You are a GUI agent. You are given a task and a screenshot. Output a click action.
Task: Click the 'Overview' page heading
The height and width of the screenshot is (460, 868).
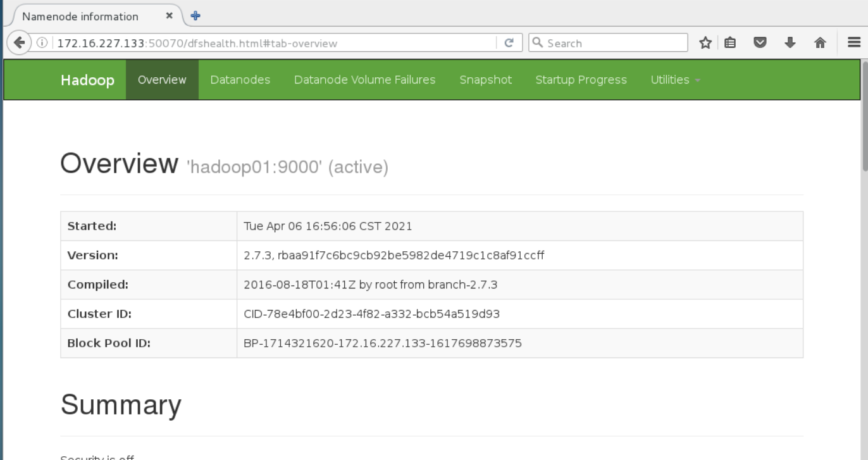(x=119, y=163)
